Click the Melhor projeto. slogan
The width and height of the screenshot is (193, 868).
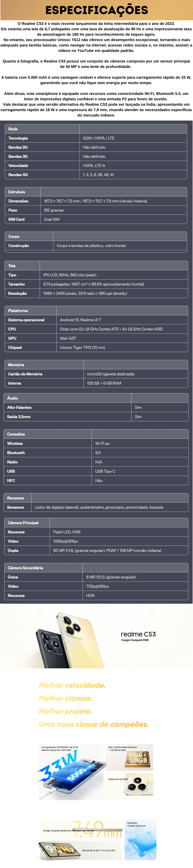(x=65, y=711)
